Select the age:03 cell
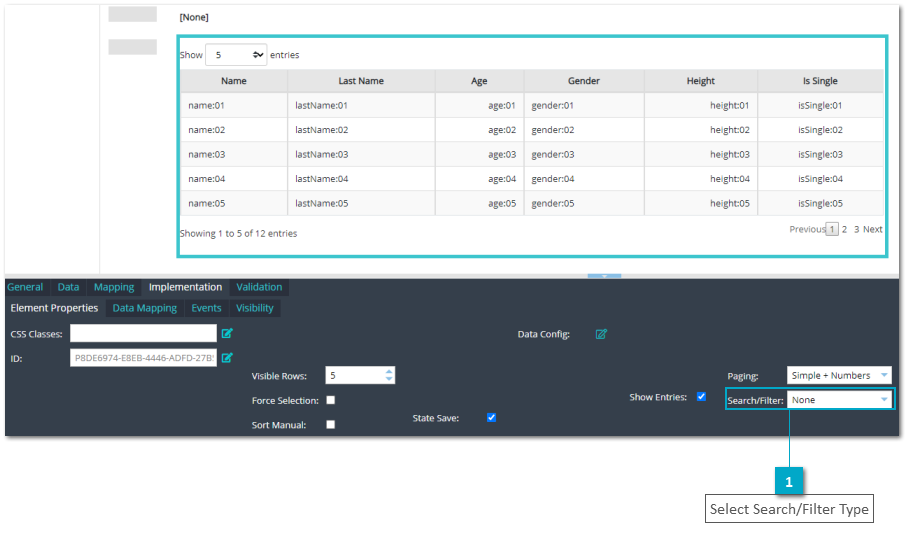This screenshot has height=535, width=908. click(479, 155)
